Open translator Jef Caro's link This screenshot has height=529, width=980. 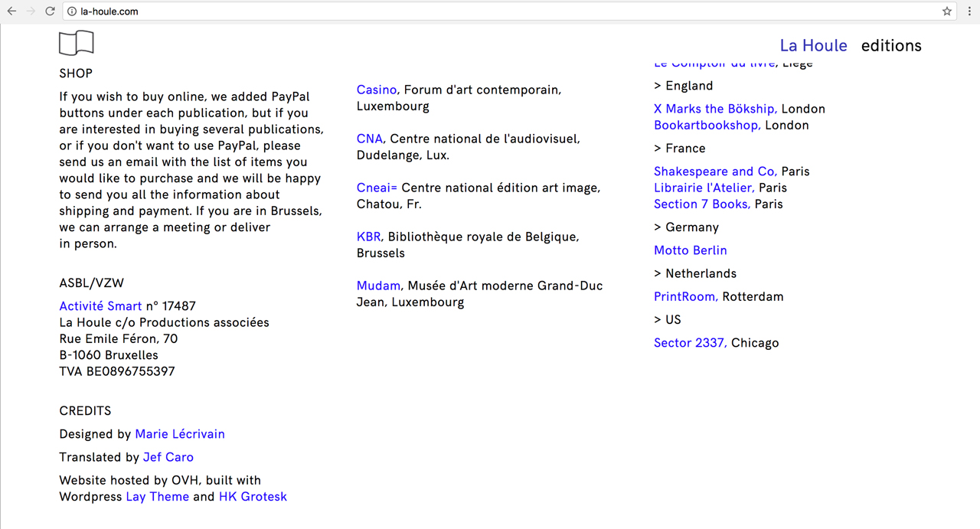point(168,457)
